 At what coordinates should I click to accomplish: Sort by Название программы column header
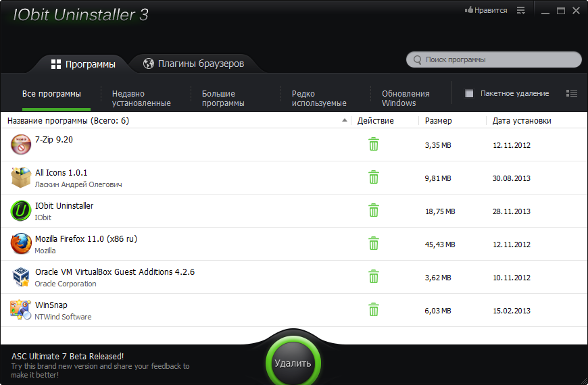pos(68,121)
